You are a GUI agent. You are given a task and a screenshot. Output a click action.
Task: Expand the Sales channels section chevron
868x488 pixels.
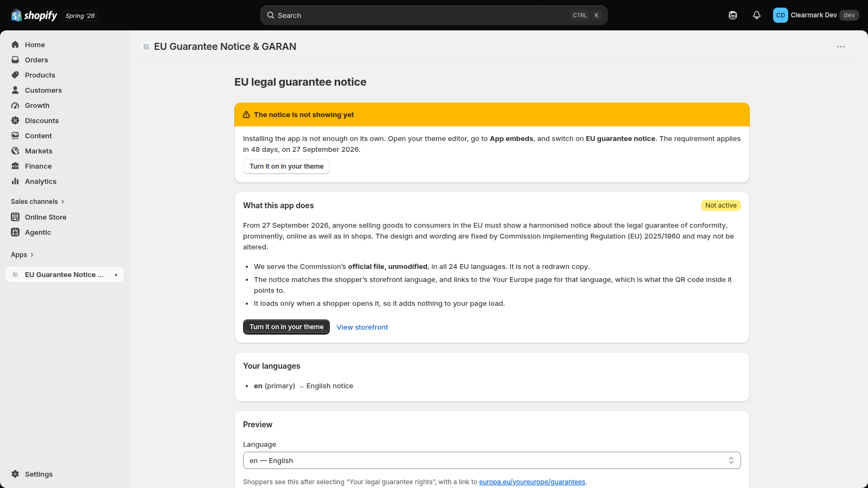pos(63,202)
